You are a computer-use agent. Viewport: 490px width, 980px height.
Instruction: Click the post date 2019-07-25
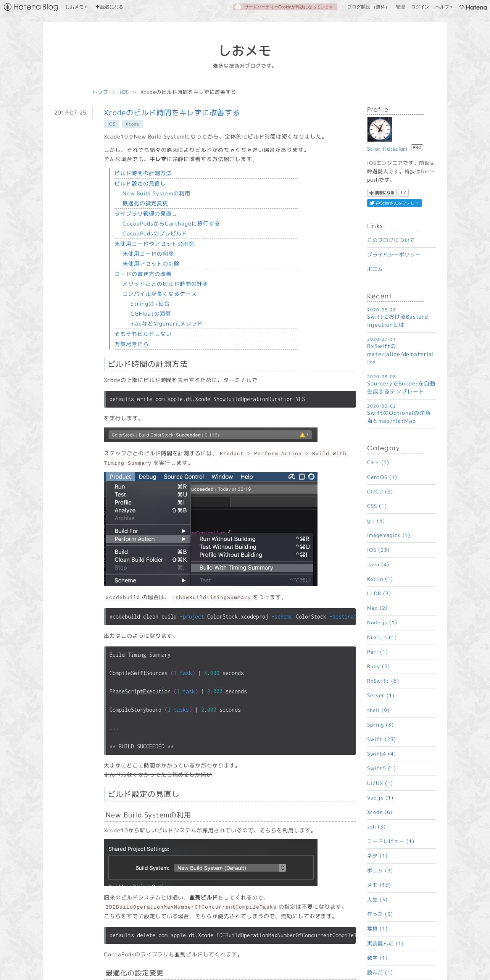coord(70,113)
